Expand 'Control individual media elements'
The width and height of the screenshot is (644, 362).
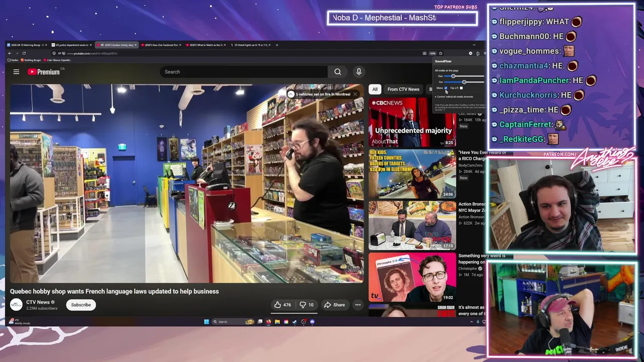click(454, 97)
